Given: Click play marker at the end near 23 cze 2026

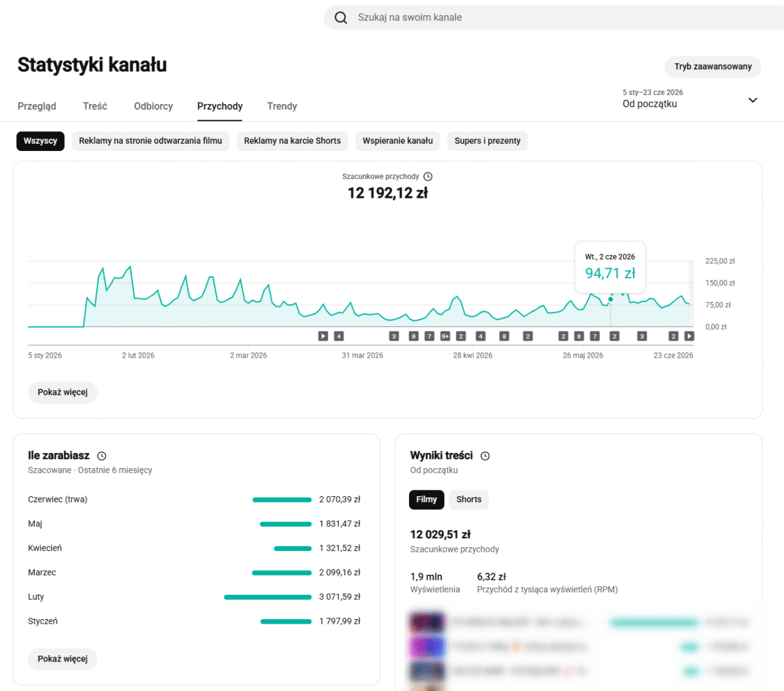Looking at the screenshot, I should (689, 336).
